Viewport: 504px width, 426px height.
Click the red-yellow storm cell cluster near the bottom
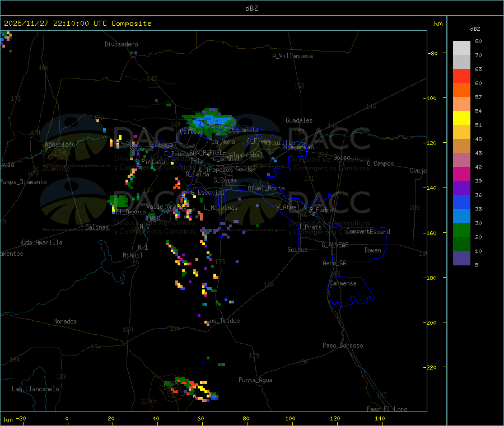coord(191,389)
